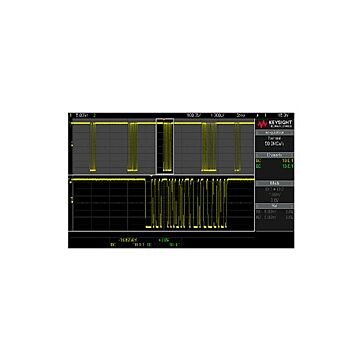Click the zoomed lower waveform display
360x360 pixels.
[162, 203]
